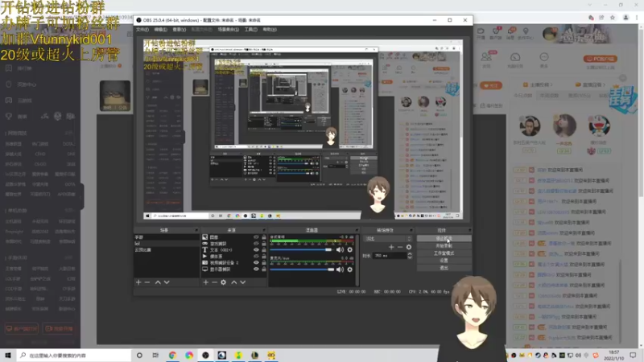Open the transition type dropdown showing 淡出

pos(387,238)
